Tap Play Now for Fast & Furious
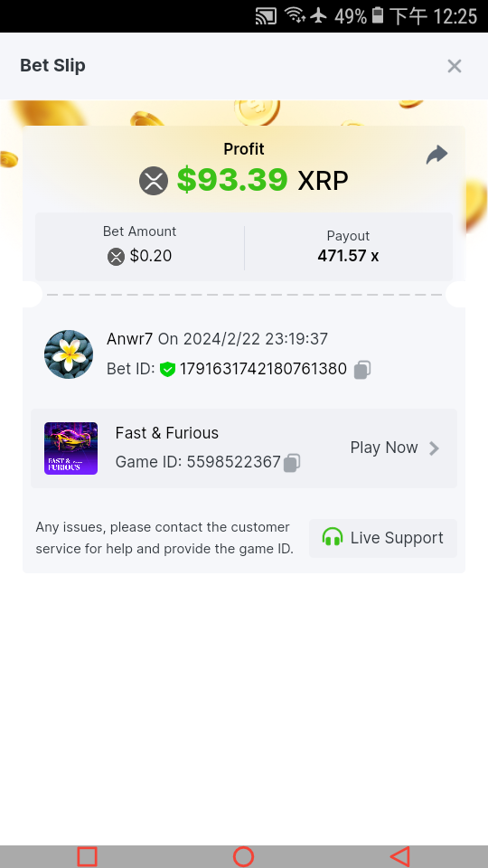 point(384,448)
